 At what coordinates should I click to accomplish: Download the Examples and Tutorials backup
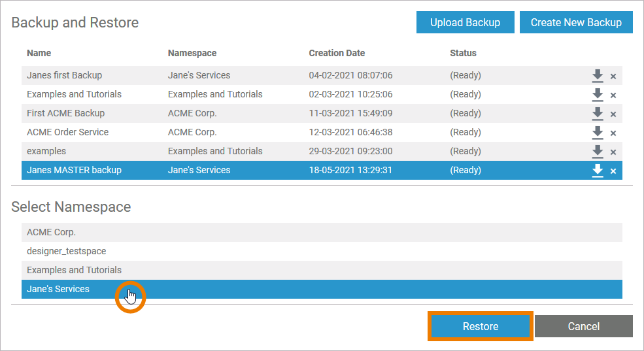tap(597, 95)
